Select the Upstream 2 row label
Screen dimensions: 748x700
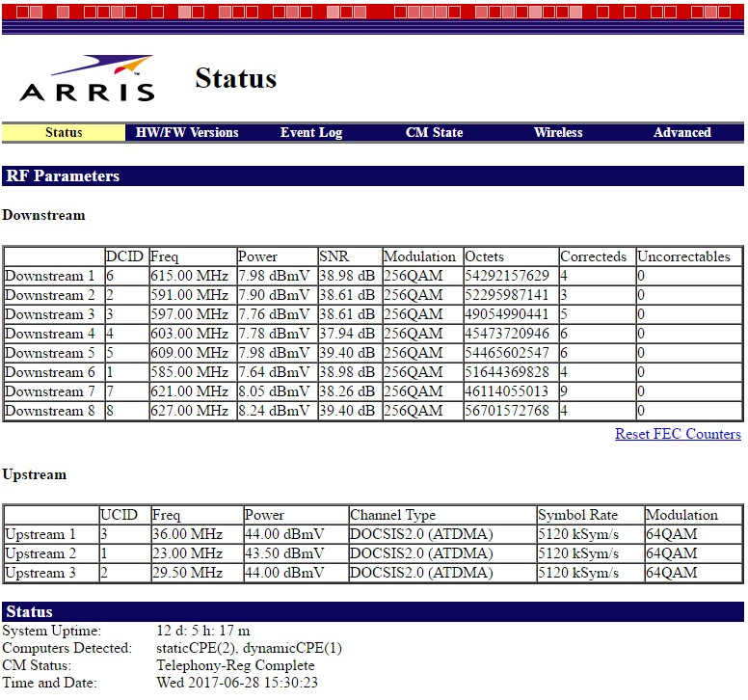click(x=40, y=553)
